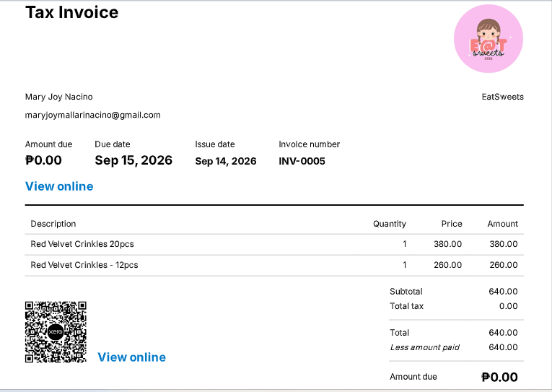Click the Subtotal label
The image size is (552, 392).
406,292
